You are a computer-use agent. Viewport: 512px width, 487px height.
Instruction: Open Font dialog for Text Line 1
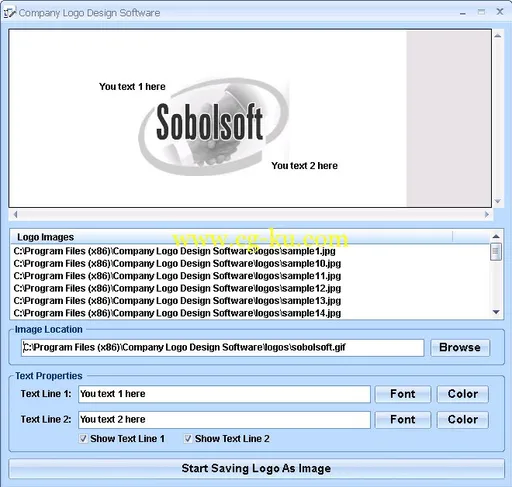tap(403, 394)
